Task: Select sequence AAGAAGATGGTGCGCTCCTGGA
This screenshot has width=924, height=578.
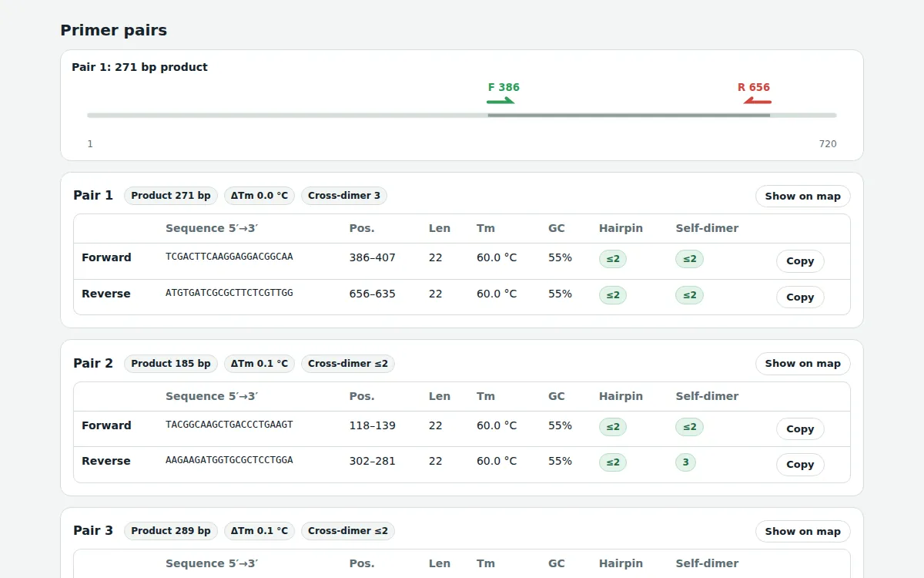Action: click(x=229, y=460)
